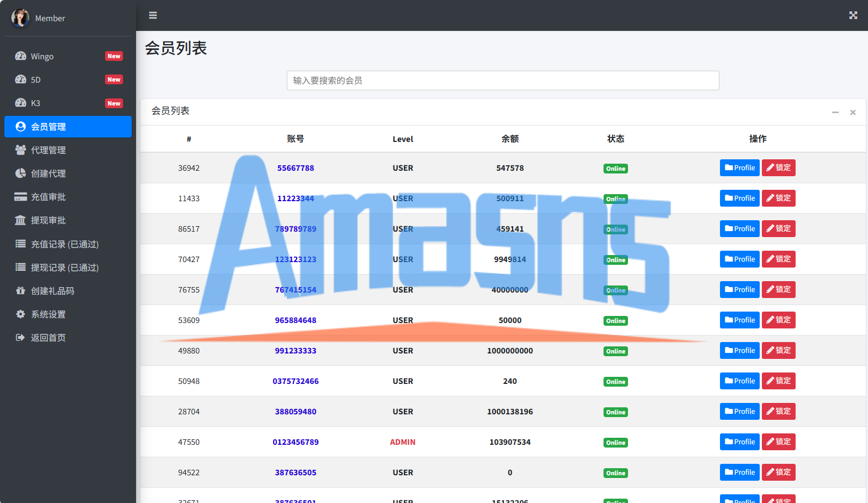Screen dimensions: 868x503
Task: Open account link 55667788
Action: [296, 168]
